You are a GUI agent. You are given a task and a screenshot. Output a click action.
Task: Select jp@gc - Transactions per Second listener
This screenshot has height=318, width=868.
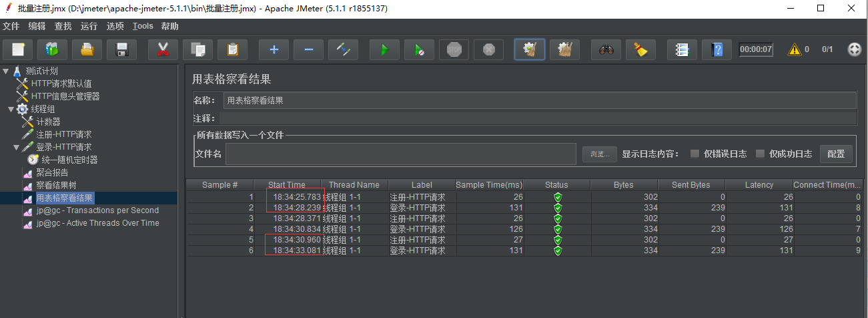tap(97, 210)
